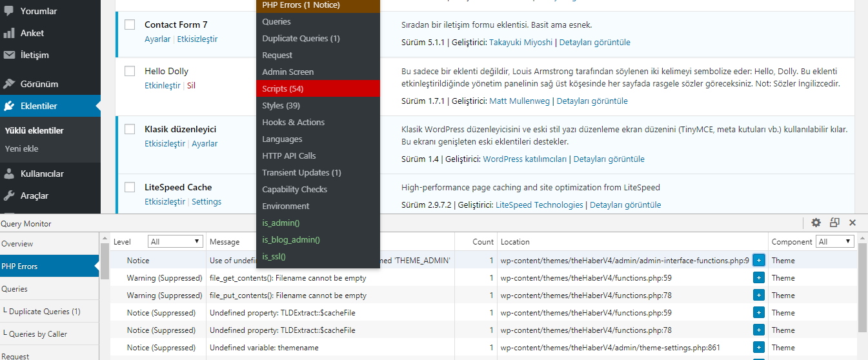Viewport: 868px width, 360px height.
Task: Tick the Hello Dolly checkbox
Action: (x=130, y=71)
